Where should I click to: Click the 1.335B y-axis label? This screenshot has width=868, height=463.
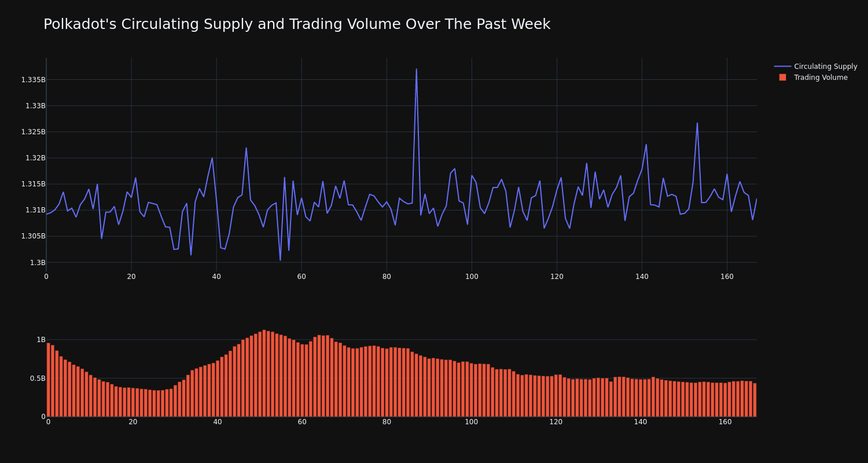pos(33,80)
